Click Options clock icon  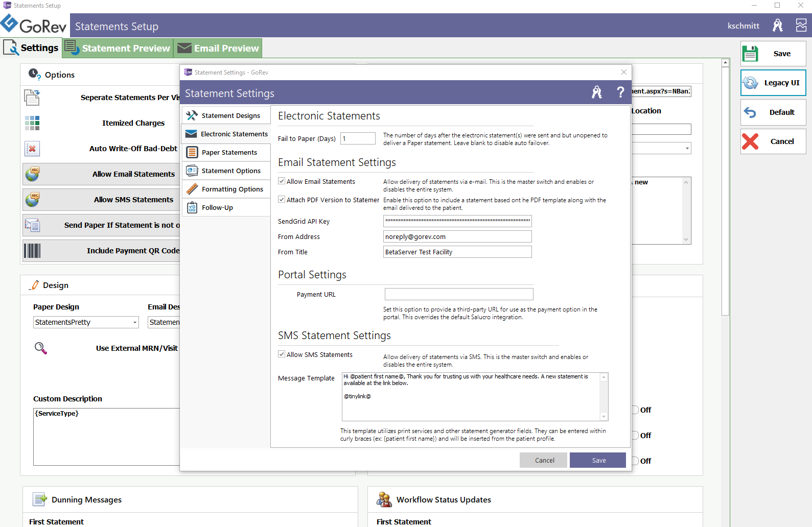pyautogui.click(x=34, y=75)
